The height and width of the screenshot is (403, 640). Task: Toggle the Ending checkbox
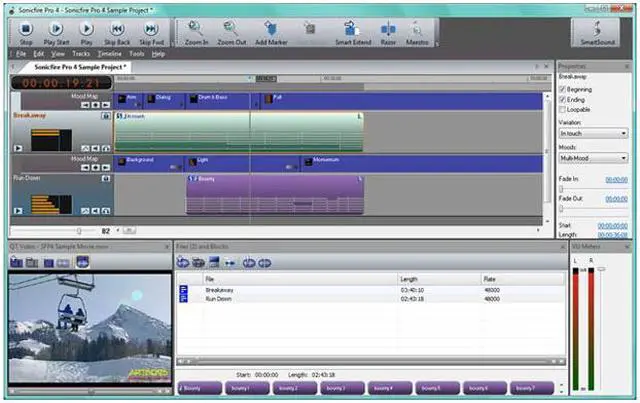(x=563, y=99)
